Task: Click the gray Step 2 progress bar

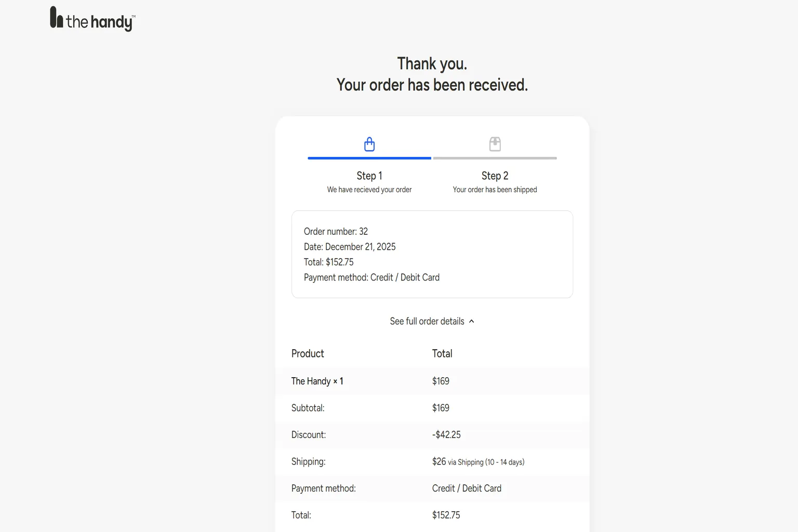Action: point(495,158)
